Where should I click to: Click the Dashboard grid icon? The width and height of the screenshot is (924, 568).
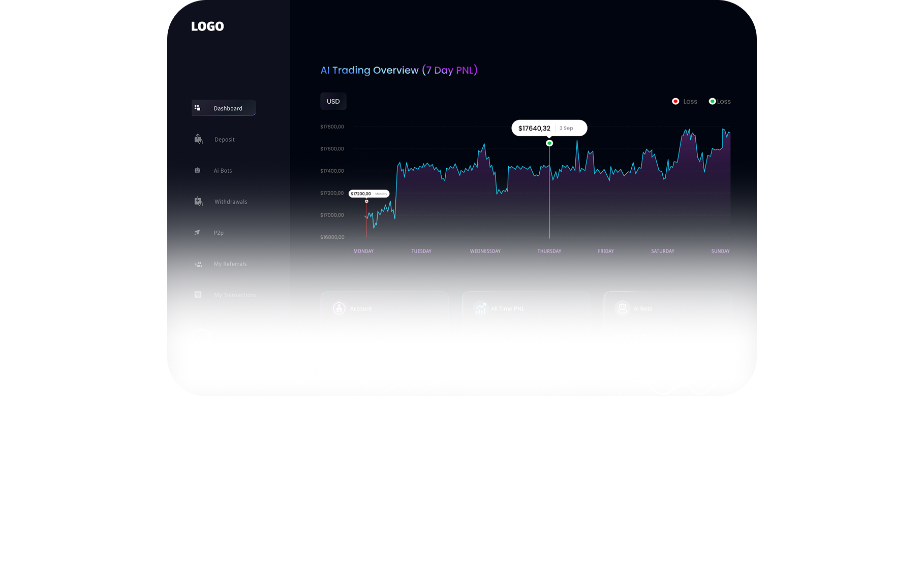tap(197, 108)
